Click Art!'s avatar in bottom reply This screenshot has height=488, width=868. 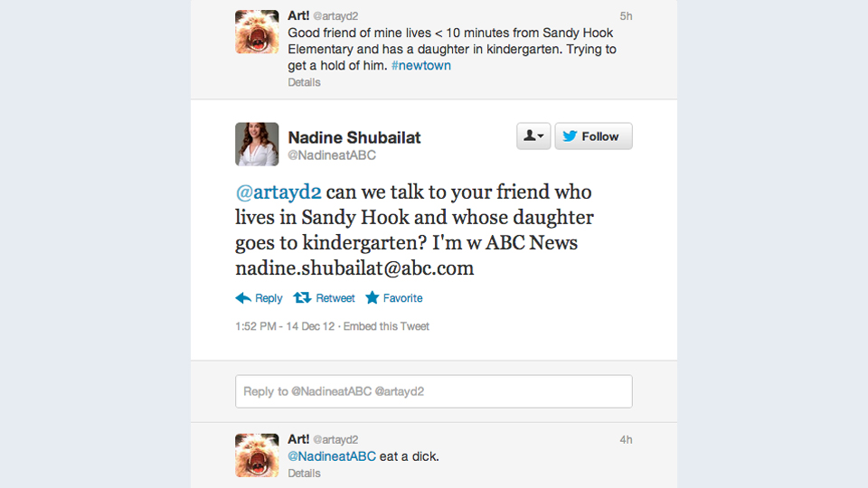(257, 455)
